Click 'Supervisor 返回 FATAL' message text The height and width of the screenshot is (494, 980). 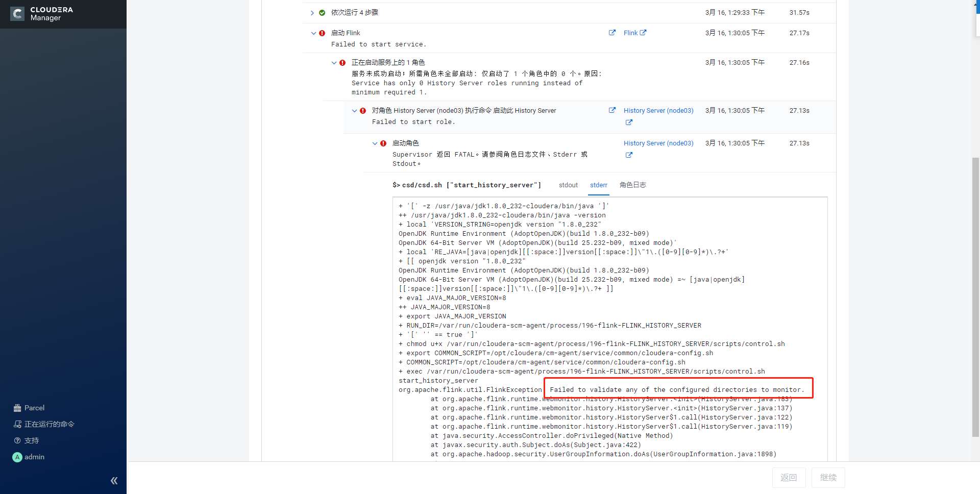pos(490,159)
